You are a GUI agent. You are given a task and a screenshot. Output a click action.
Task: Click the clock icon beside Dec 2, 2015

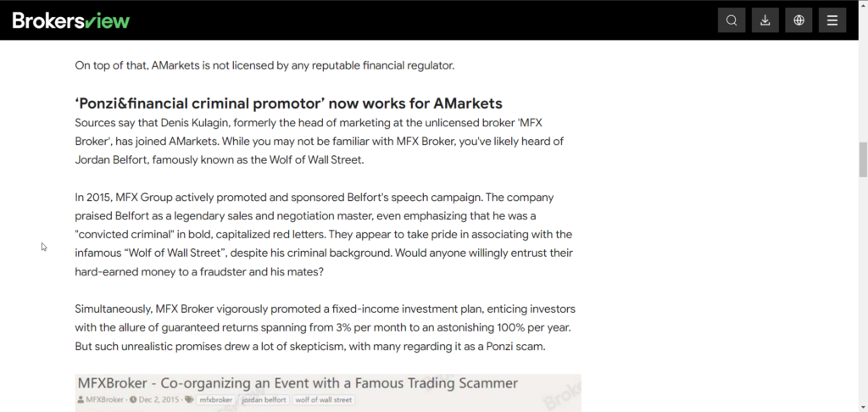pos(134,400)
